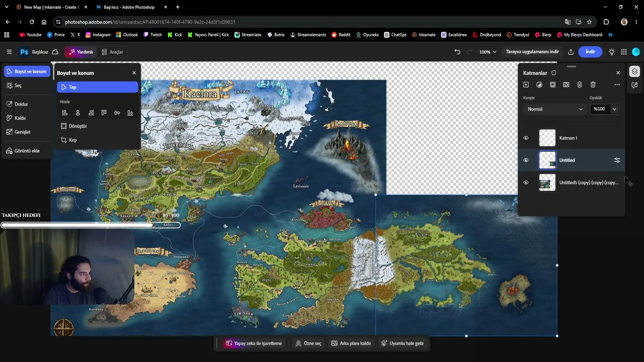This screenshot has width=644, height=362.
Task: Click the Katmanlar info icon
Action: point(553,73)
